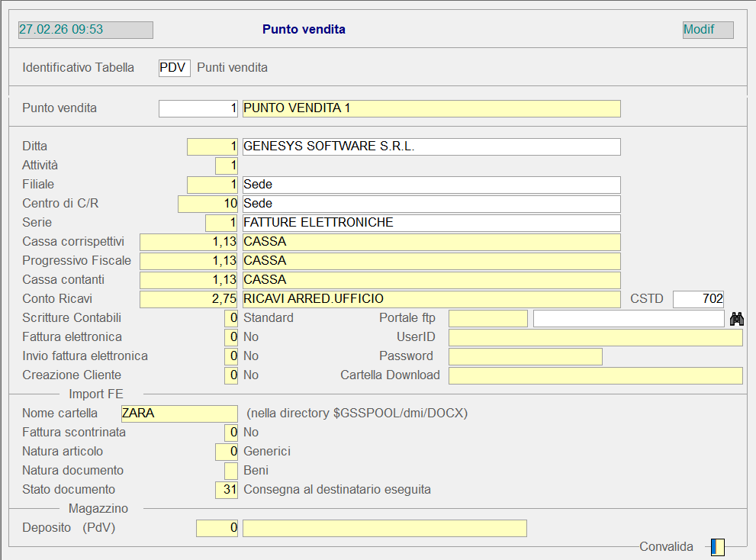Image resolution: width=756 pixels, height=560 pixels.
Task: Click the Conto Ricavi code field
Action: pos(188,299)
